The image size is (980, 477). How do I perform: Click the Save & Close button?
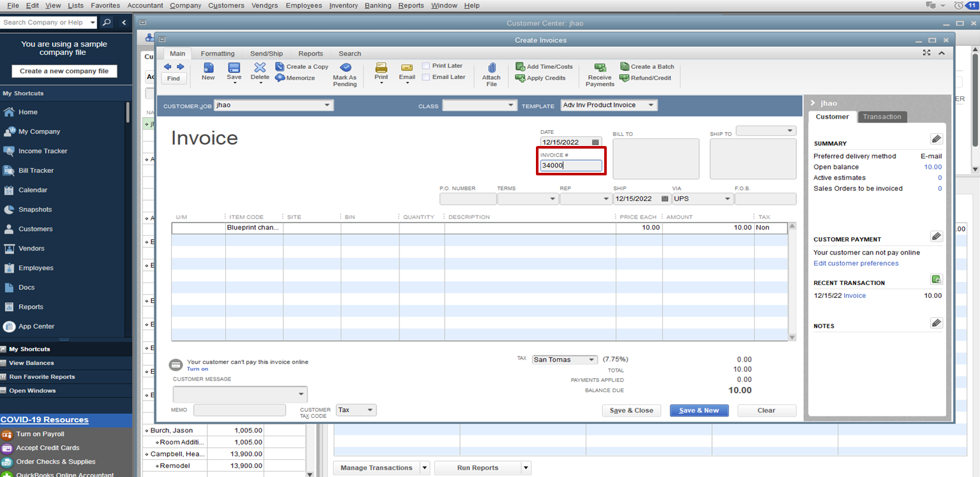(x=631, y=411)
